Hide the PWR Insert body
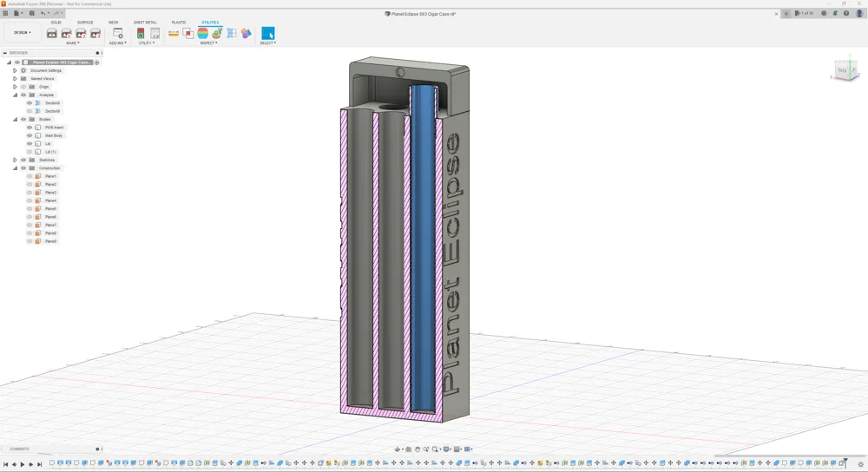The height and width of the screenshot is (472, 868). 30,128
